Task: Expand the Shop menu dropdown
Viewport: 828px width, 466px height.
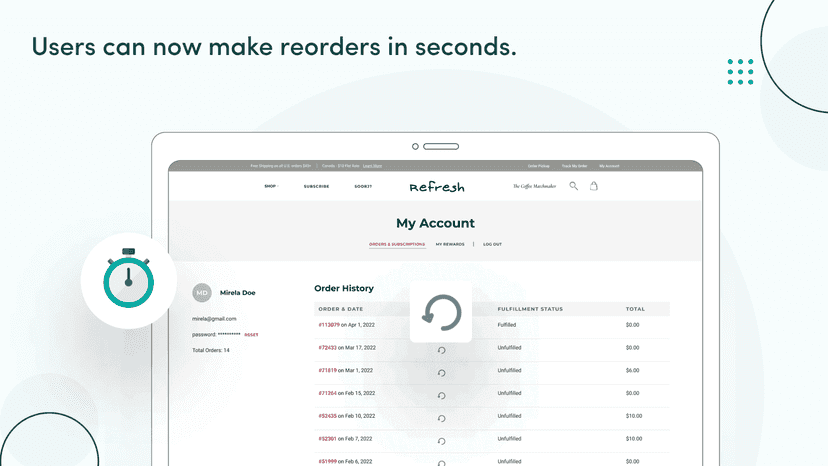Action: pos(271,186)
